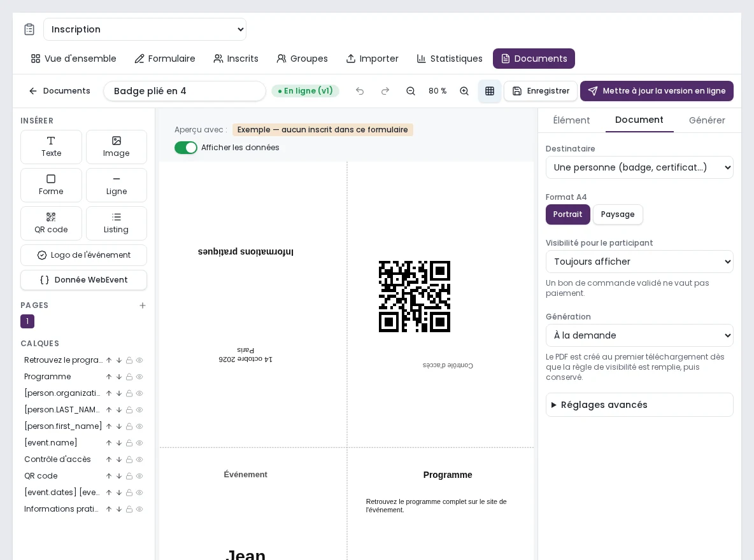This screenshot has width=754, height=560.
Task: Click the redo arrow icon
Action: point(385,91)
